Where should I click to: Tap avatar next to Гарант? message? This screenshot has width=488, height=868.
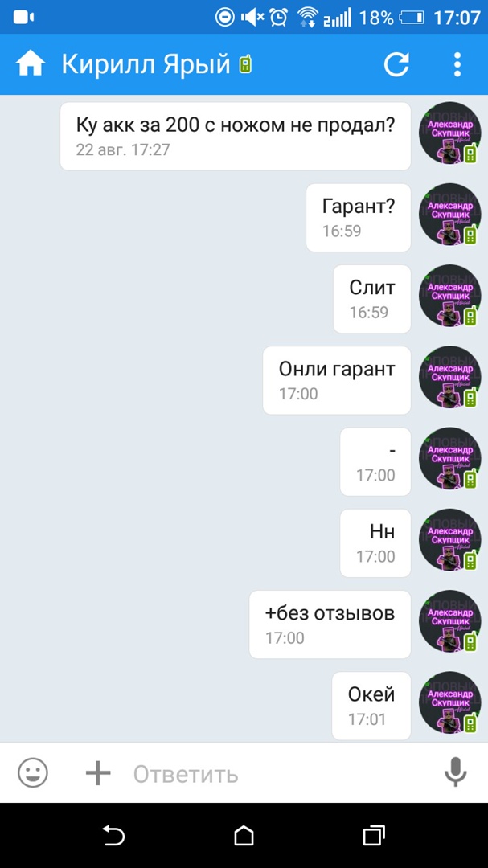[449, 215]
